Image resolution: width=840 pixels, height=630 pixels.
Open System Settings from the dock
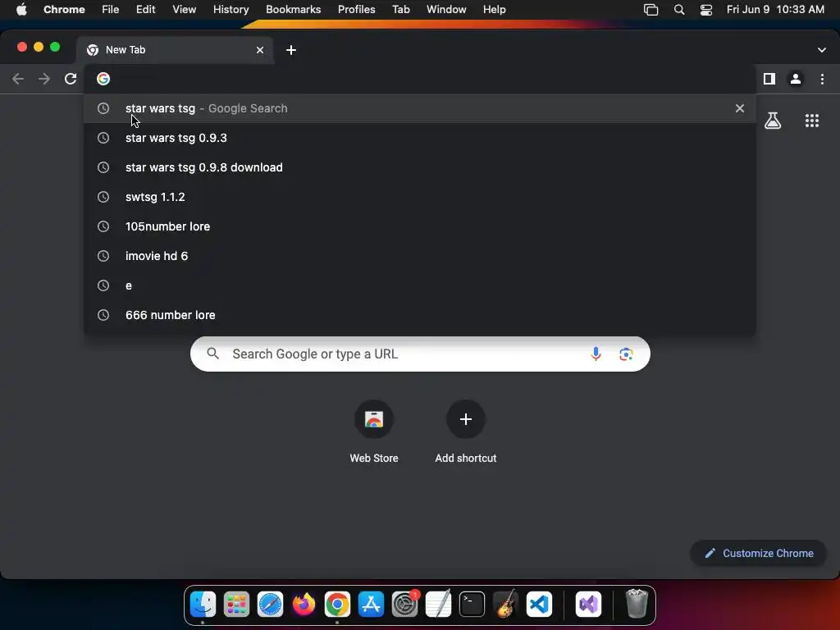pos(405,605)
